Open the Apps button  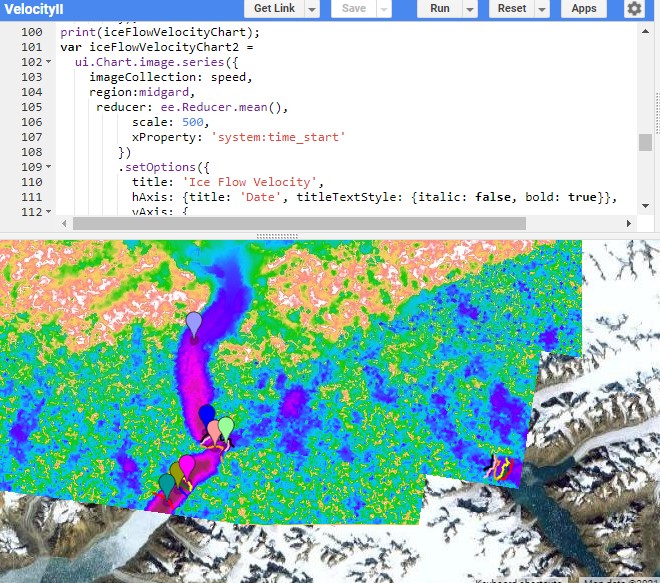tap(584, 9)
